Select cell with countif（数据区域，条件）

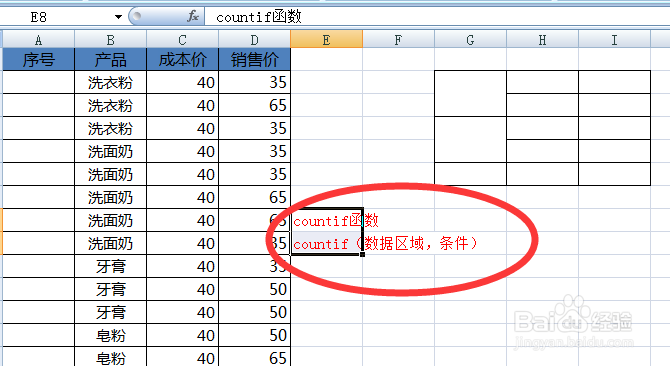[326, 243]
